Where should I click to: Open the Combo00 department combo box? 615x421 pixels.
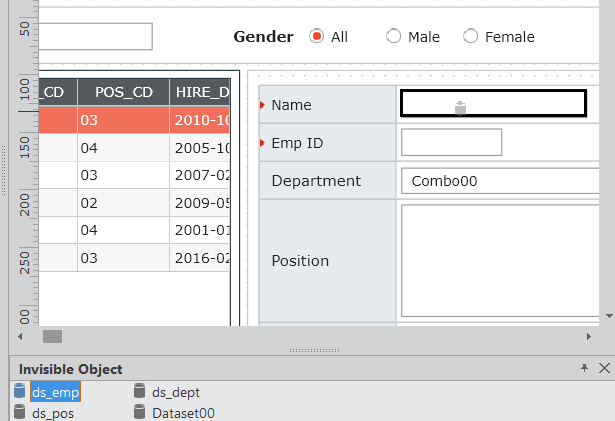[500, 181]
